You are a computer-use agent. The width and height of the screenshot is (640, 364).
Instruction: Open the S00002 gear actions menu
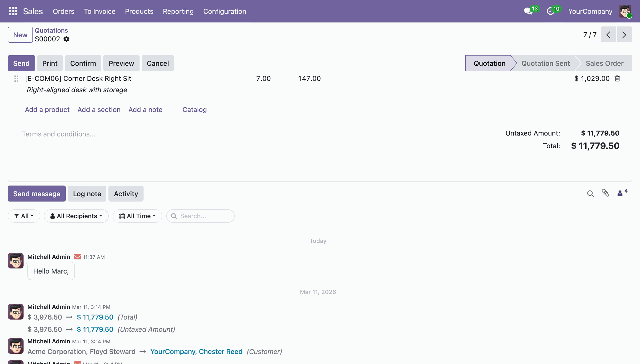point(67,39)
